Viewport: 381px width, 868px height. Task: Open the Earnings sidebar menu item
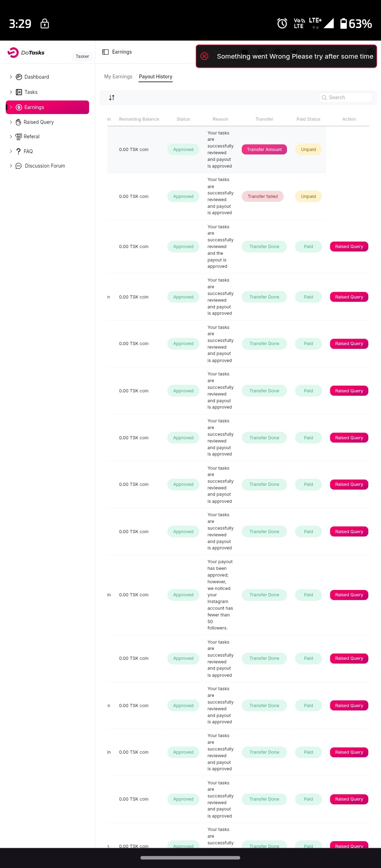[47, 107]
